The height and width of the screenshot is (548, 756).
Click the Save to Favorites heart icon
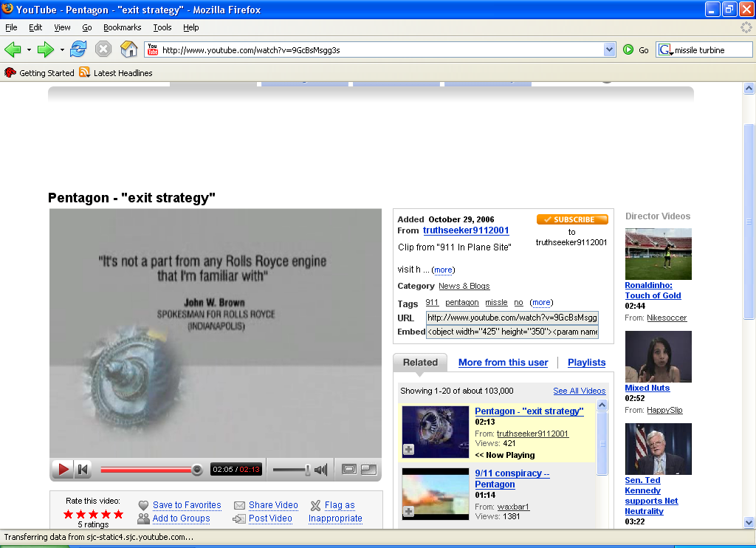pyautogui.click(x=144, y=505)
